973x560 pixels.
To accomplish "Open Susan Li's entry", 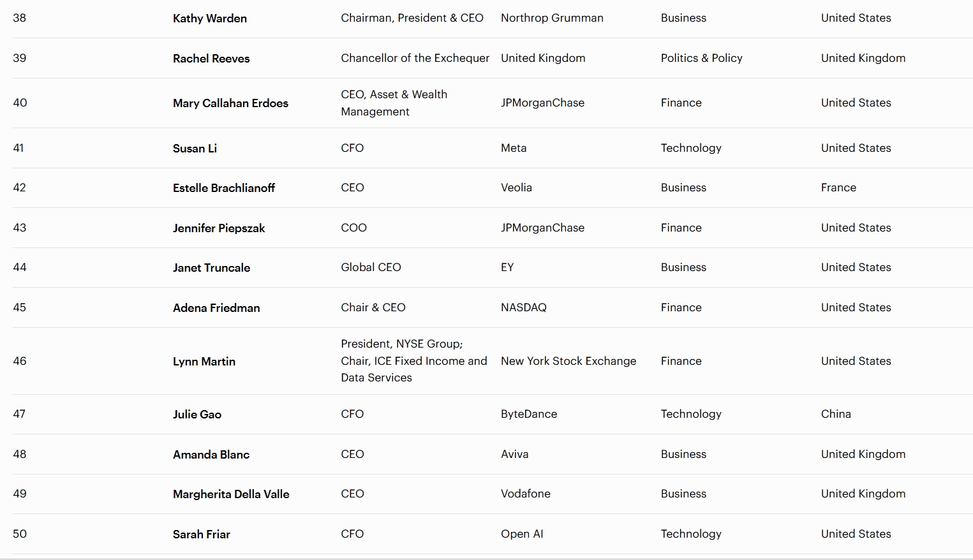I will (x=195, y=149).
